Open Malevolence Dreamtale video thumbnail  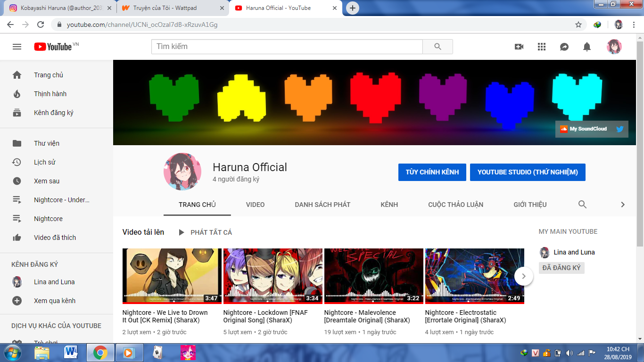click(x=374, y=276)
